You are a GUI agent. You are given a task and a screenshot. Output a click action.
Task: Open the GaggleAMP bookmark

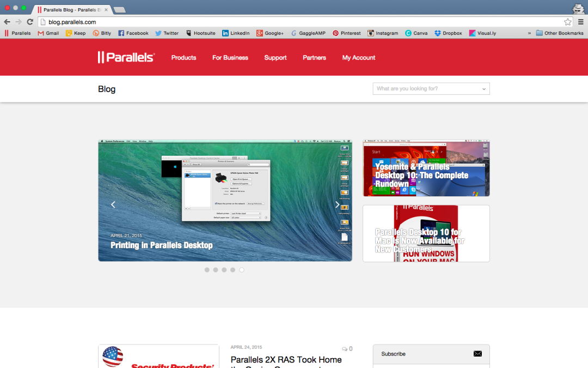pos(308,33)
